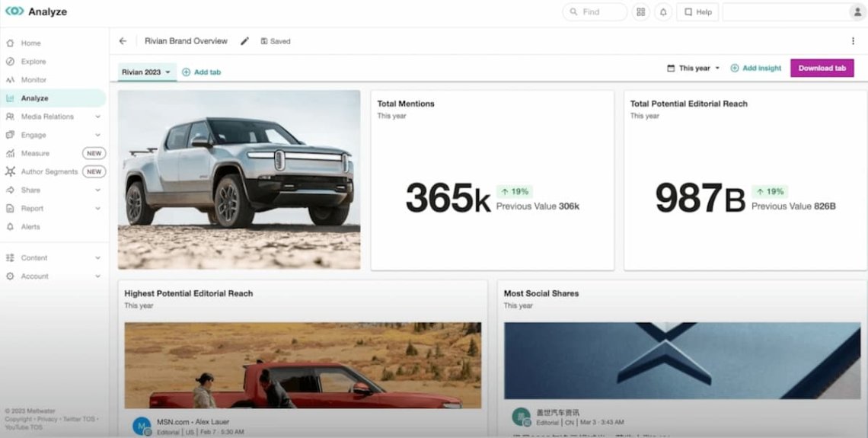Viewport: 868px width, 438px height.
Task: Expand the Account section in sidebar
Action: click(97, 277)
